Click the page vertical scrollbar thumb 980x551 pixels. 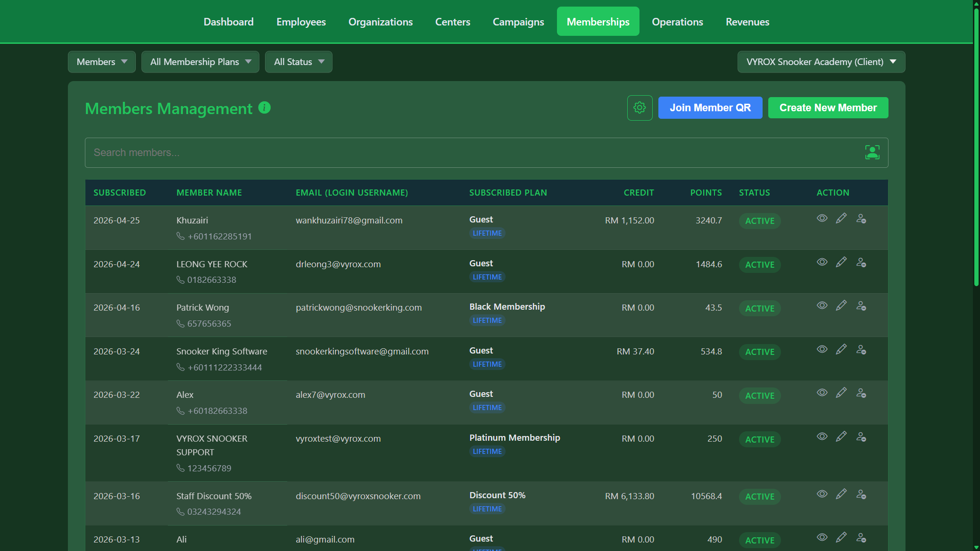(976, 146)
